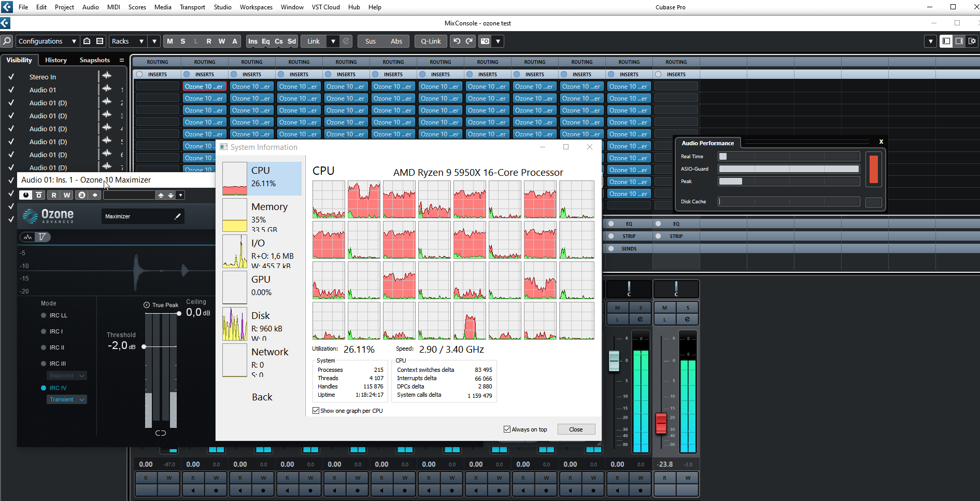
Task: Click the Close button in System Information
Action: tap(576, 429)
